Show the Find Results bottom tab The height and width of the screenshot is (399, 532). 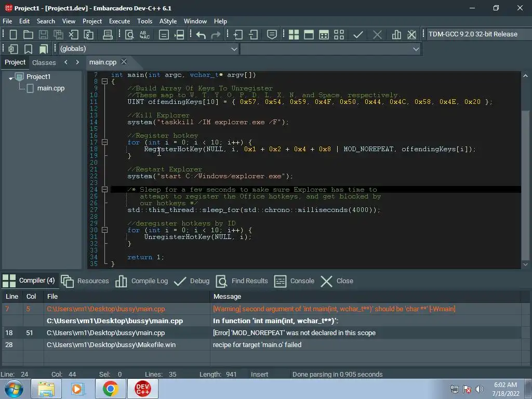coord(242,281)
